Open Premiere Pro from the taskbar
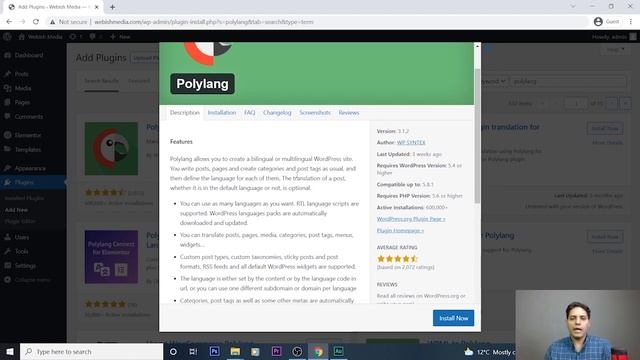This screenshot has width=640, height=360. 276,351
